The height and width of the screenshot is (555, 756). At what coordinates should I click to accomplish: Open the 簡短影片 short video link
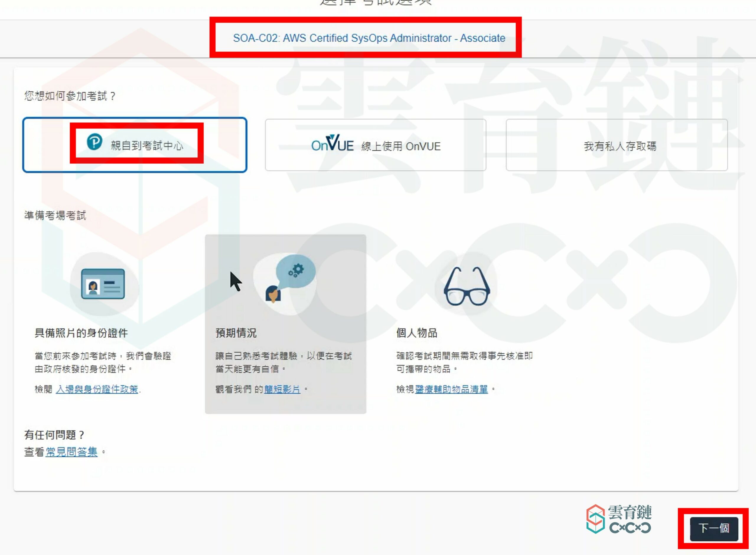click(x=282, y=389)
